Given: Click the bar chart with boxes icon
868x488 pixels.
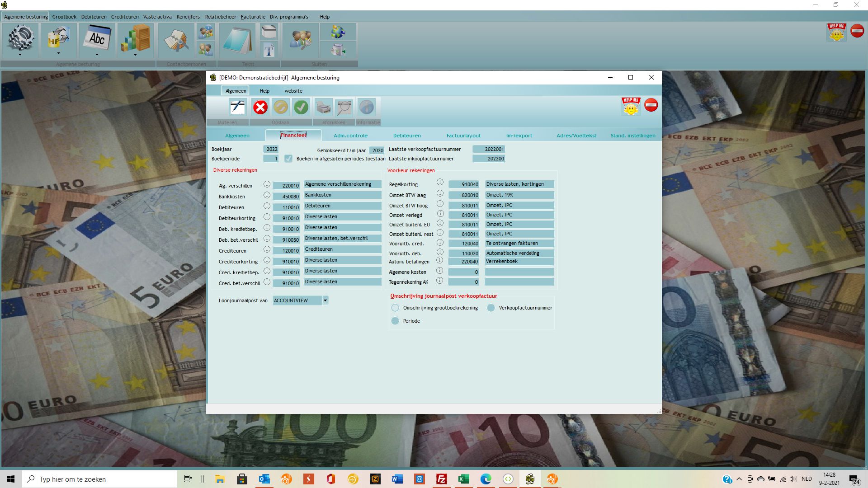Looking at the screenshot, I should point(135,38).
